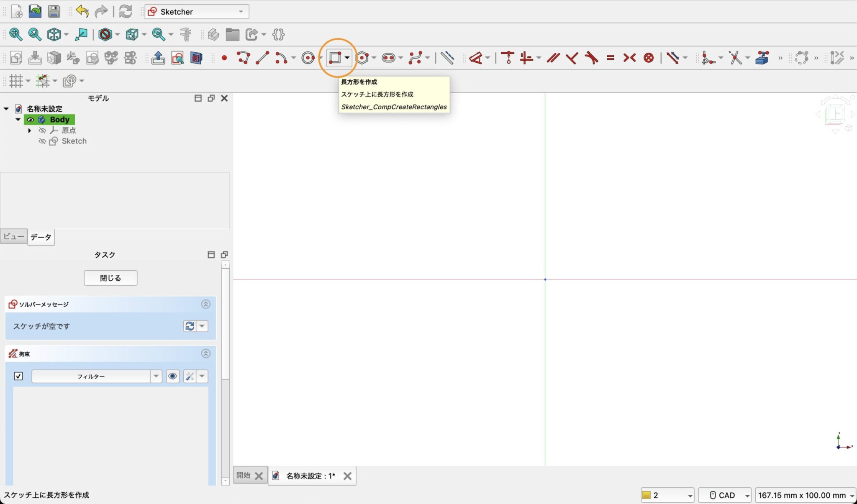The height and width of the screenshot is (504, 857).
Task: Apply the Symmetric constraint
Action: coord(629,58)
